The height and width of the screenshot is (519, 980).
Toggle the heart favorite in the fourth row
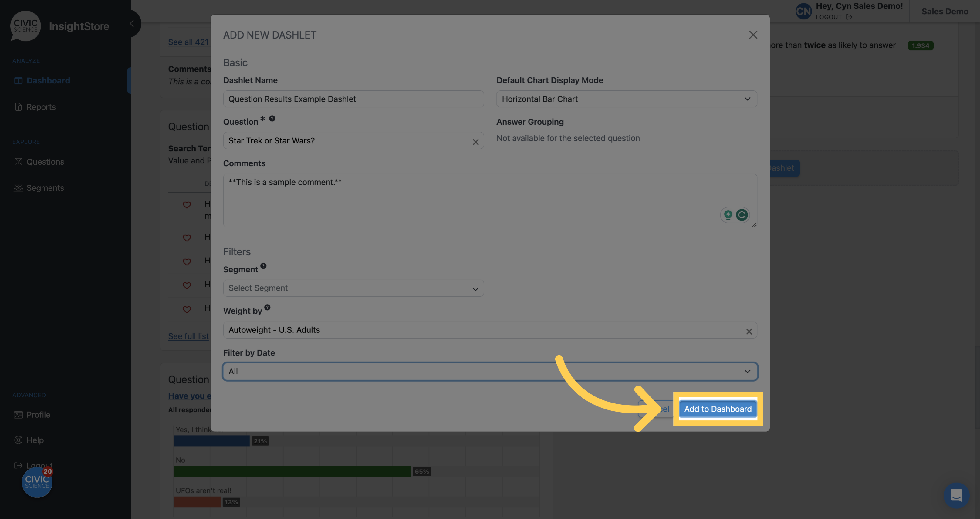coord(186,285)
